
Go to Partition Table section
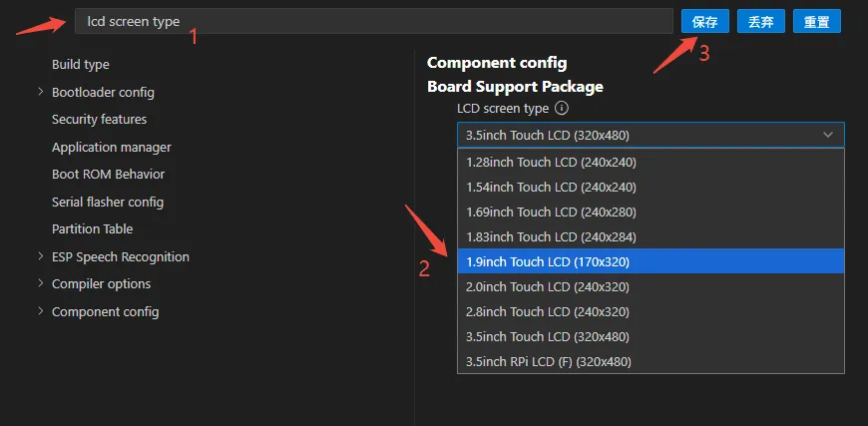point(92,228)
